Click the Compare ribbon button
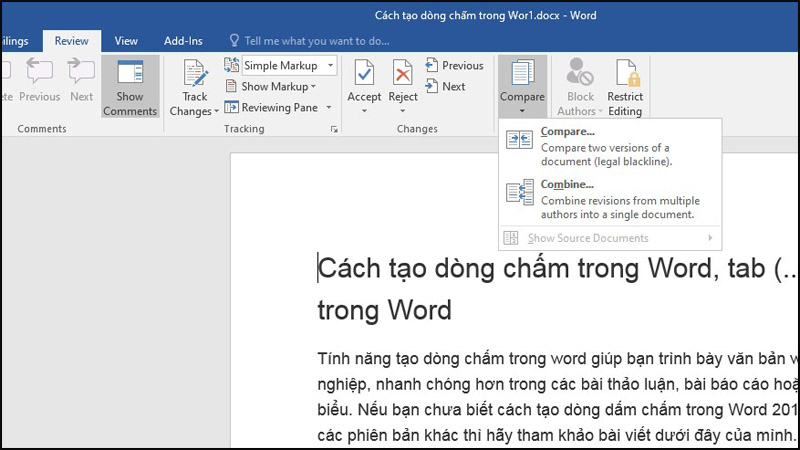The width and height of the screenshot is (800, 450). tap(522, 87)
